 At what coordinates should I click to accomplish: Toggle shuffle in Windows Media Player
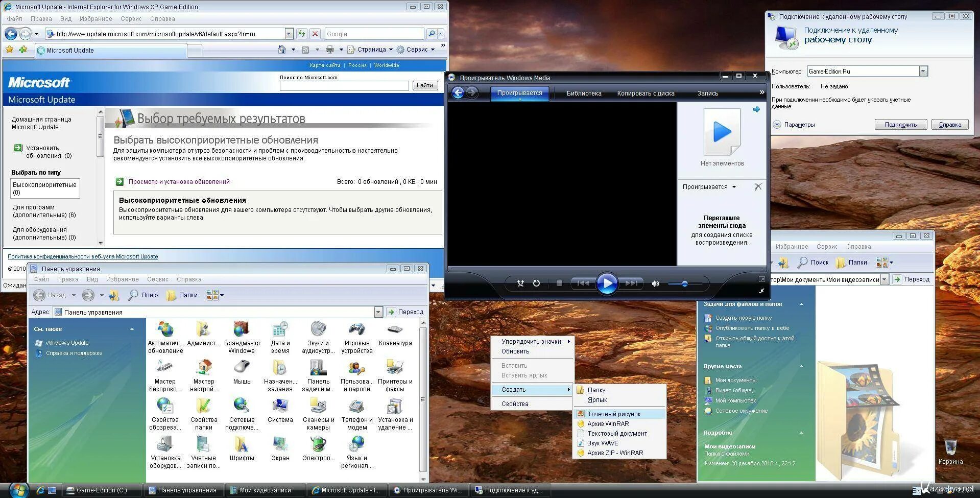520,283
